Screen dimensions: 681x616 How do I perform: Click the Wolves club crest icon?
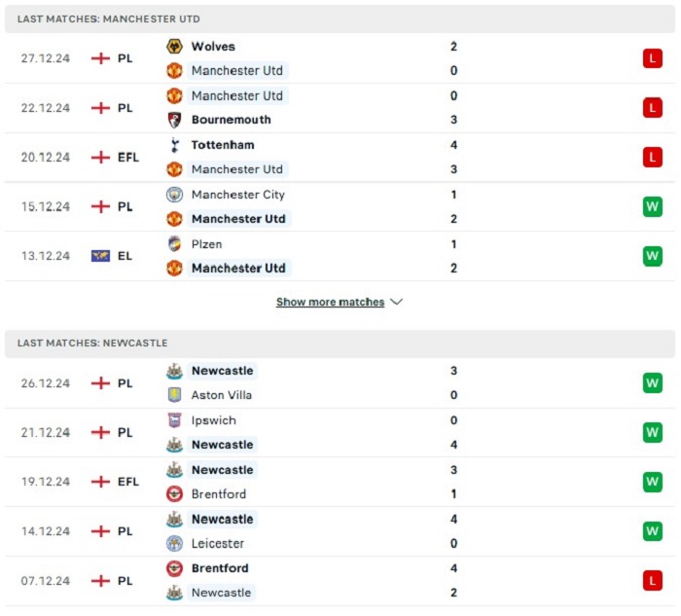[174, 46]
